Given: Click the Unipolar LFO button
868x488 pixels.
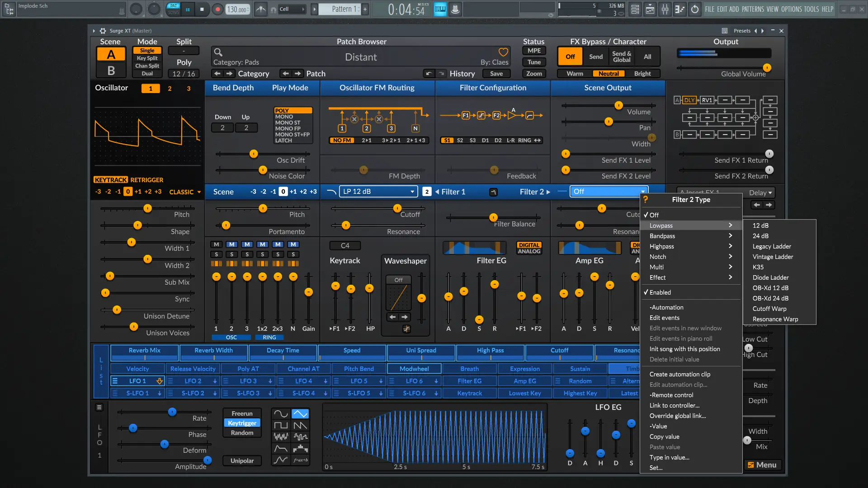Looking at the screenshot, I should click(x=242, y=461).
